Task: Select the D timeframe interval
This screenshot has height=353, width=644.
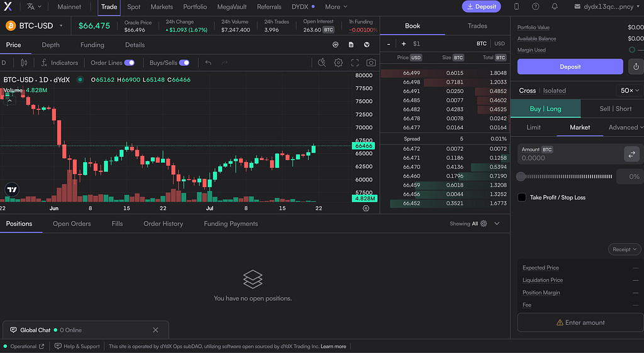Action: coord(4,63)
